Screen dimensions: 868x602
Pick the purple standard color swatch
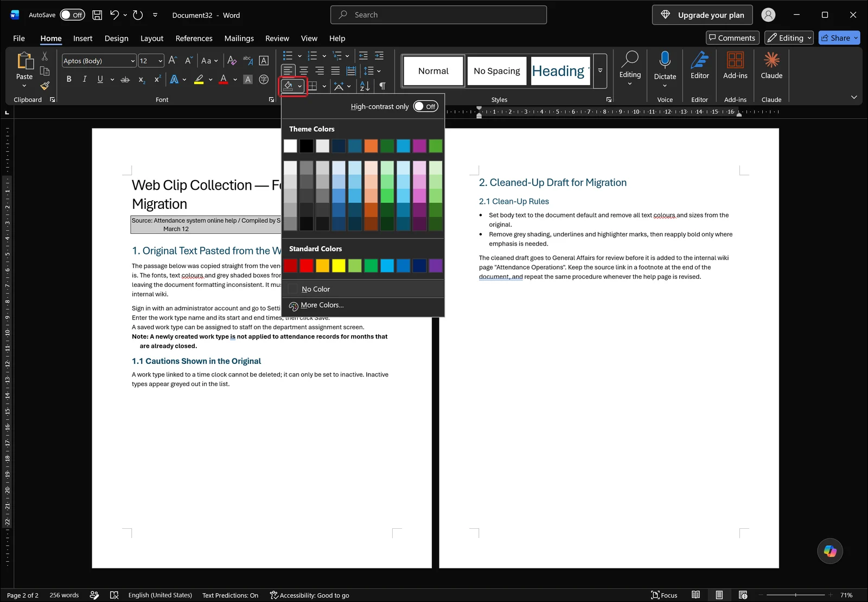436,266
